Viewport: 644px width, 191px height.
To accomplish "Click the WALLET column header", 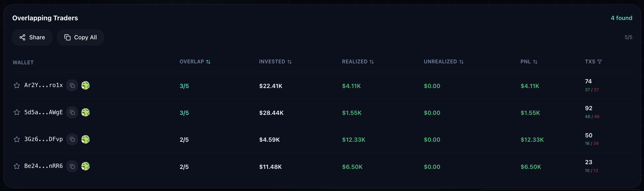I will point(23,62).
